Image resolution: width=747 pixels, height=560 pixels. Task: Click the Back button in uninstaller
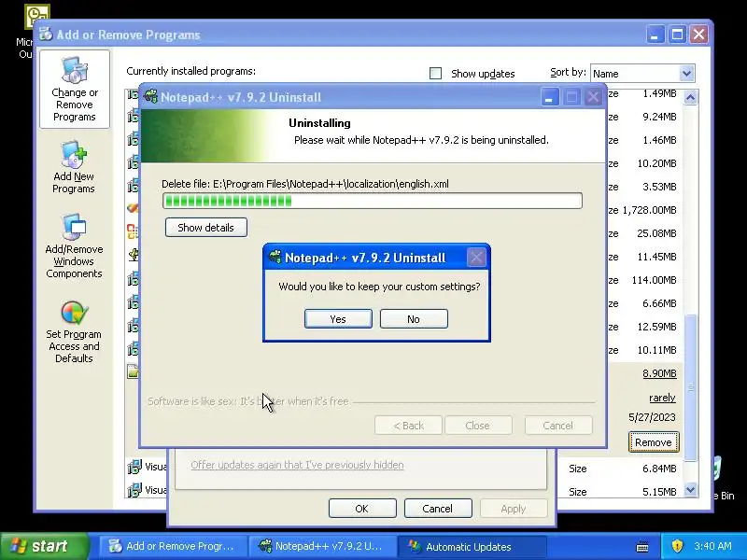click(408, 426)
